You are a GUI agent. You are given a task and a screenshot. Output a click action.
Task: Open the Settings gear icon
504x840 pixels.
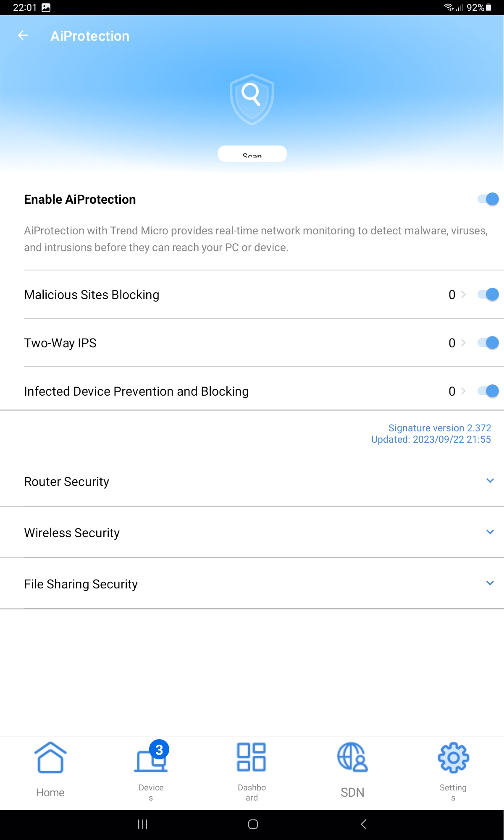453,758
